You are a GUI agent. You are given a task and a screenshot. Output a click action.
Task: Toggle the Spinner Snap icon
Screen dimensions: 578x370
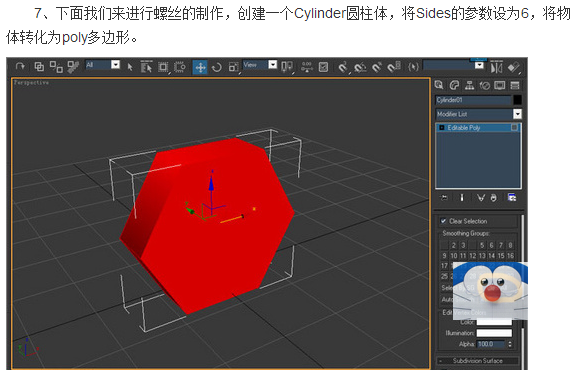click(x=394, y=67)
